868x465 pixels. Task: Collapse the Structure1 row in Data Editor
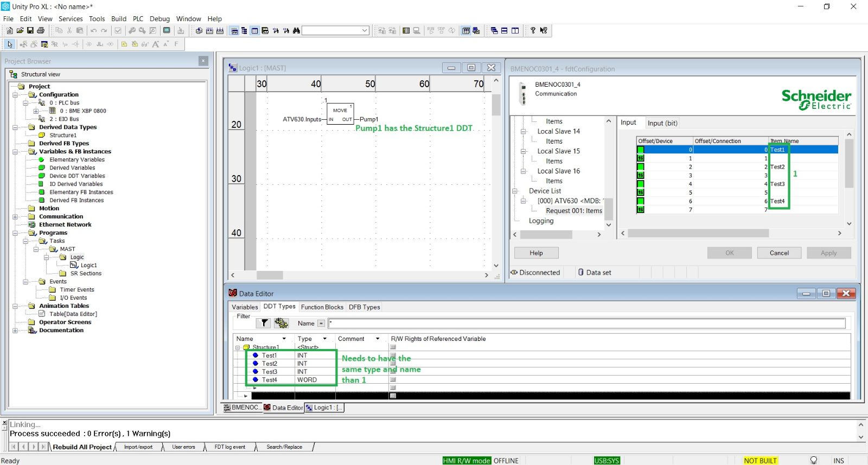238,347
